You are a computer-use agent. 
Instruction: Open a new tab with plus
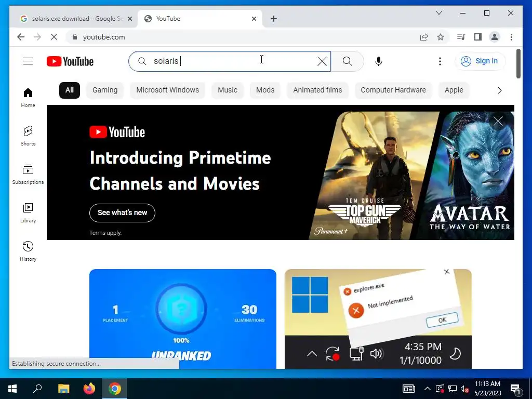(273, 19)
